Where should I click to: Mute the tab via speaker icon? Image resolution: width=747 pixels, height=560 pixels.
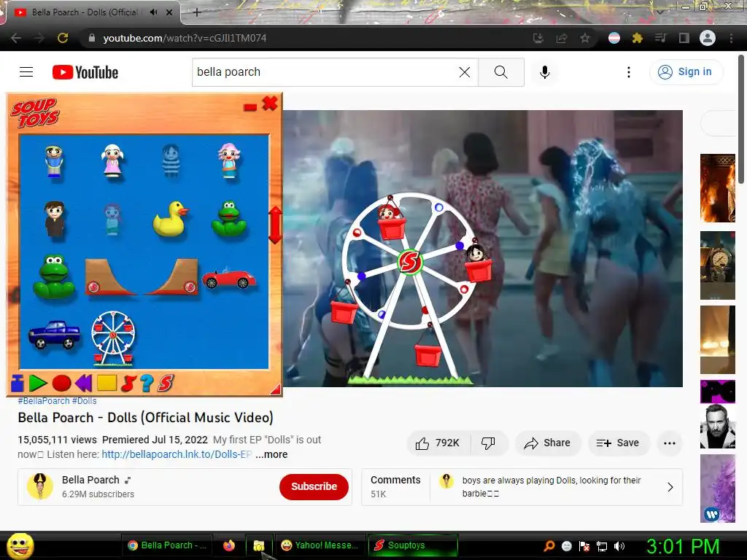tap(153, 12)
